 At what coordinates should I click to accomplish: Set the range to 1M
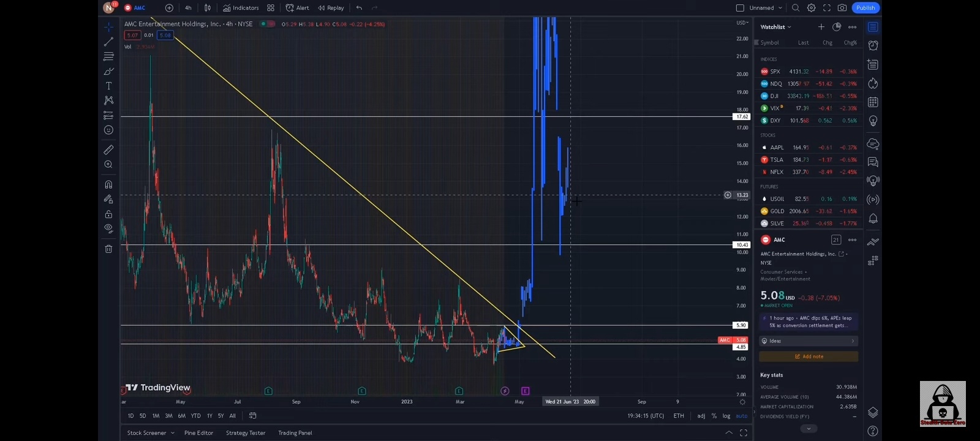click(x=156, y=416)
